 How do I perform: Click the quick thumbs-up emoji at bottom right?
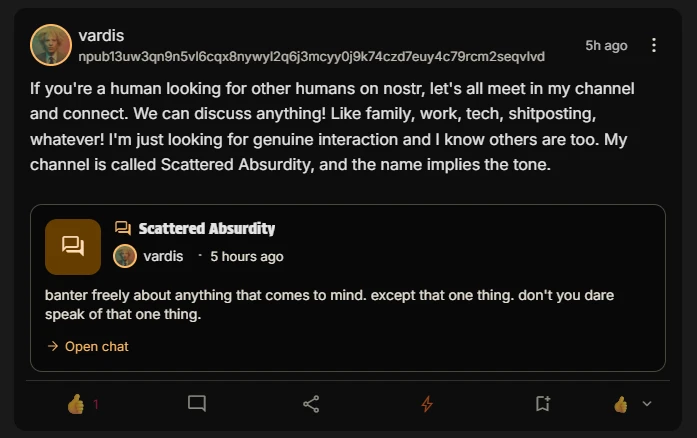(621, 404)
